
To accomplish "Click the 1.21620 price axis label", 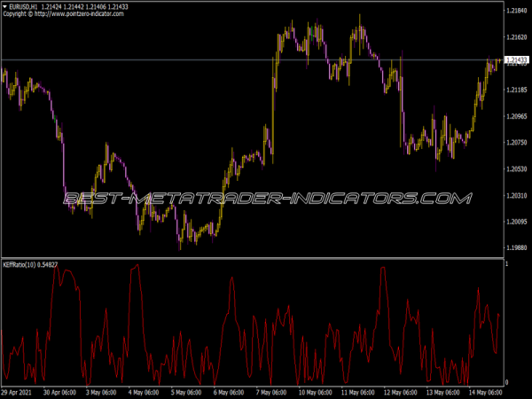I will (516, 37).
